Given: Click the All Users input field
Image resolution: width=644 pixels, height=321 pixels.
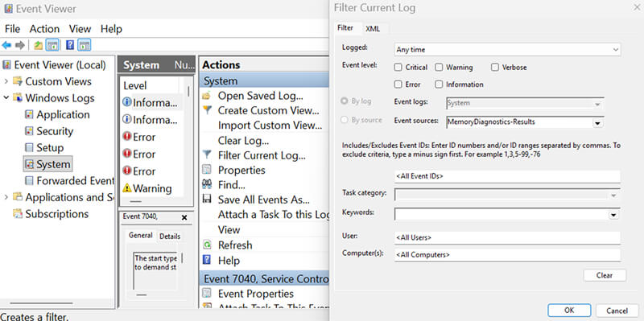Looking at the screenshot, I should 507,237.
